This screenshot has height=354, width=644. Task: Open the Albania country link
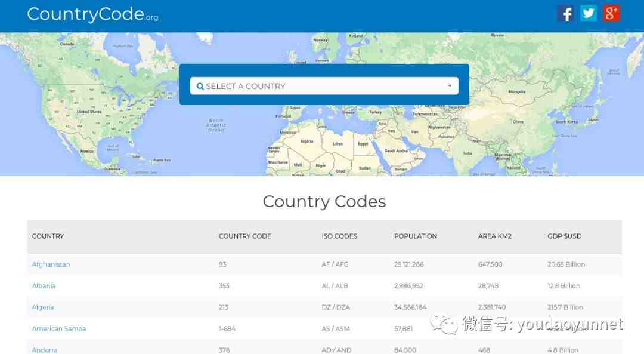tap(44, 286)
